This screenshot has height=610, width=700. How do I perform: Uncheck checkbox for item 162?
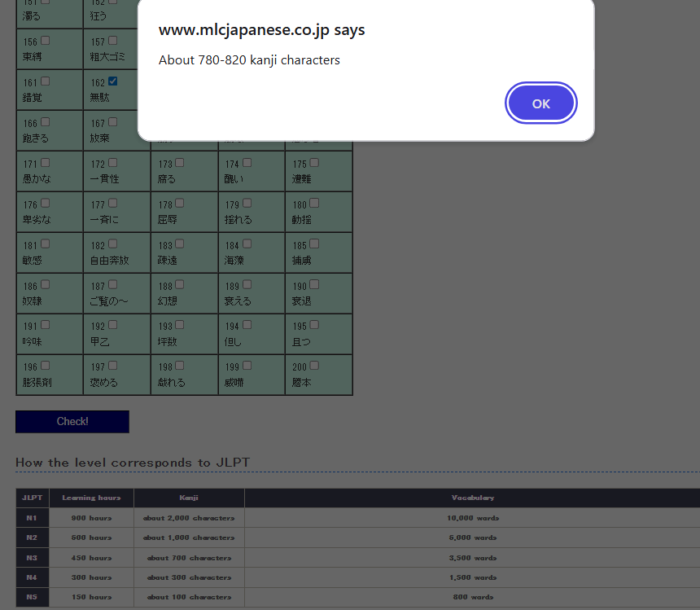click(x=112, y=81)
